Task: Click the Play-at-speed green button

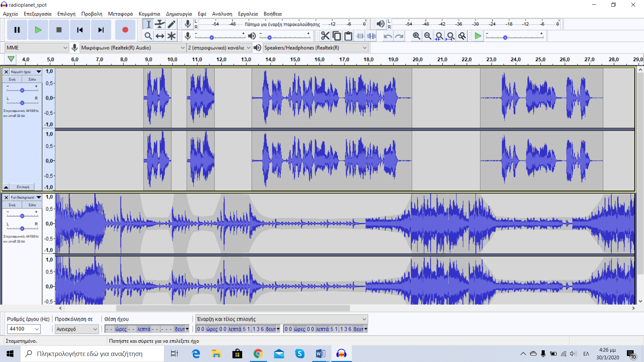Action: click(x=478, y=36)
